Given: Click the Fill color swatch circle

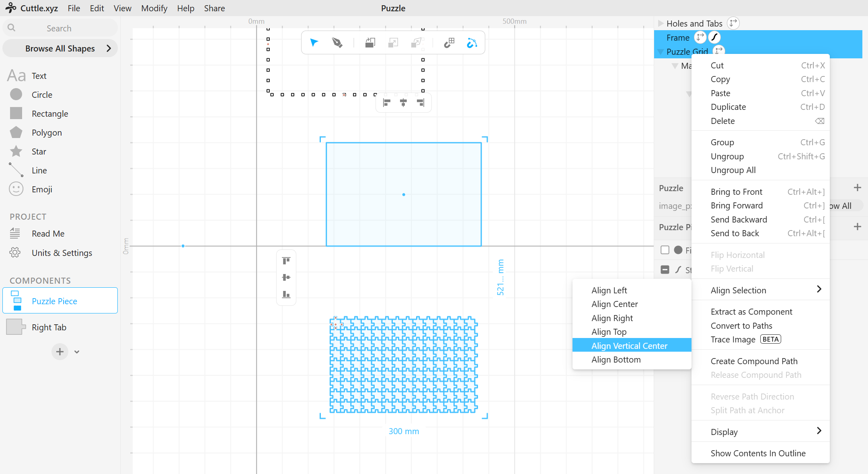Looking at the screenshot, I should [678, 250].
